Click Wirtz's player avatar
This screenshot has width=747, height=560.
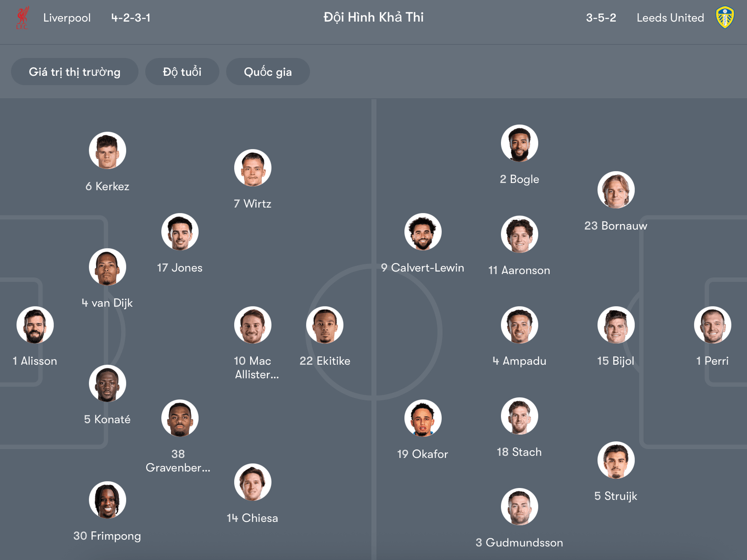coord(253,168)
